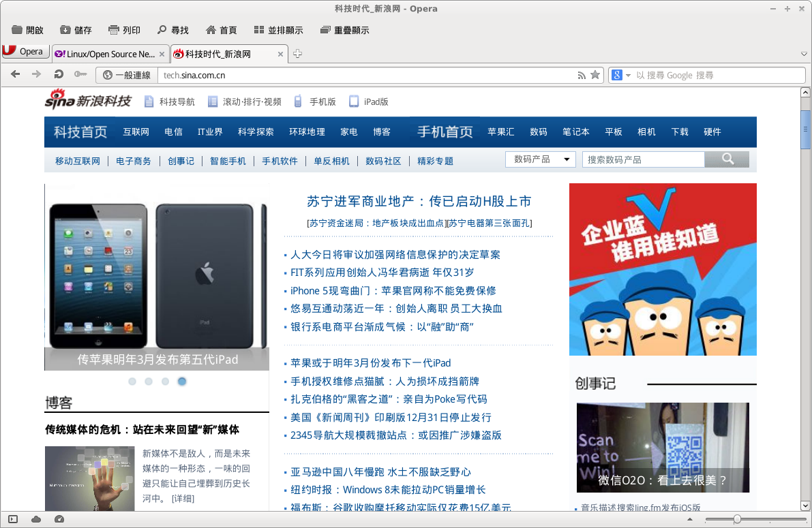Viewport: 812px width, 528px height.
Task: Open 传统媒体的危机 blog title
Action: (142, 430)
